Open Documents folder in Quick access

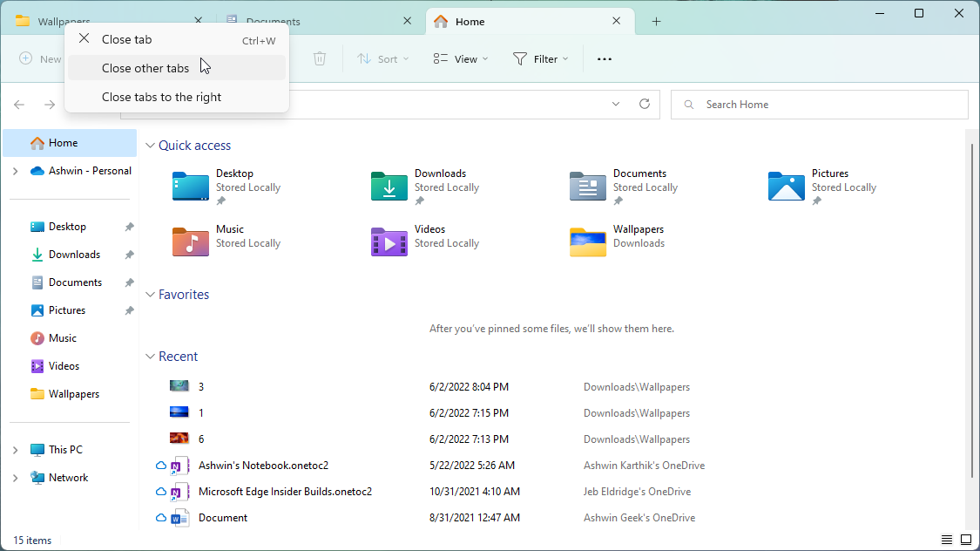(625, 186)
